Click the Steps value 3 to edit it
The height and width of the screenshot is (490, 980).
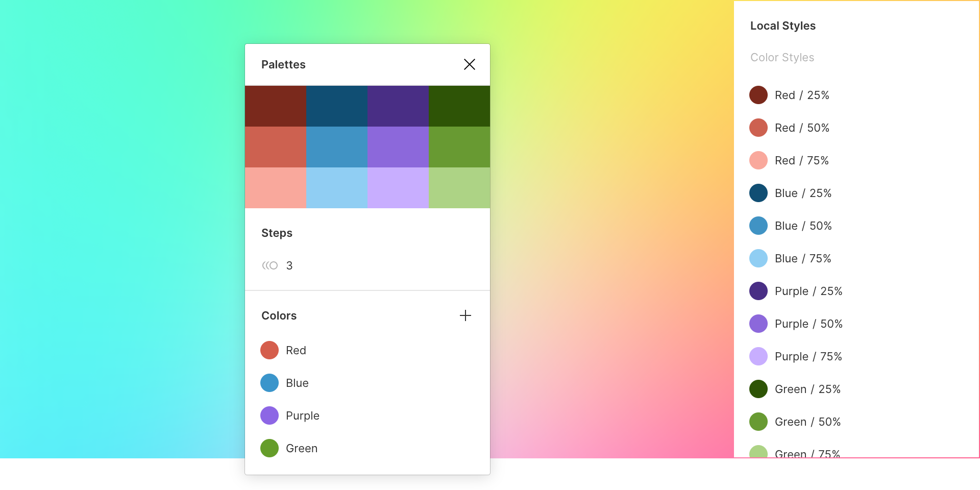(x=289, y=265)
